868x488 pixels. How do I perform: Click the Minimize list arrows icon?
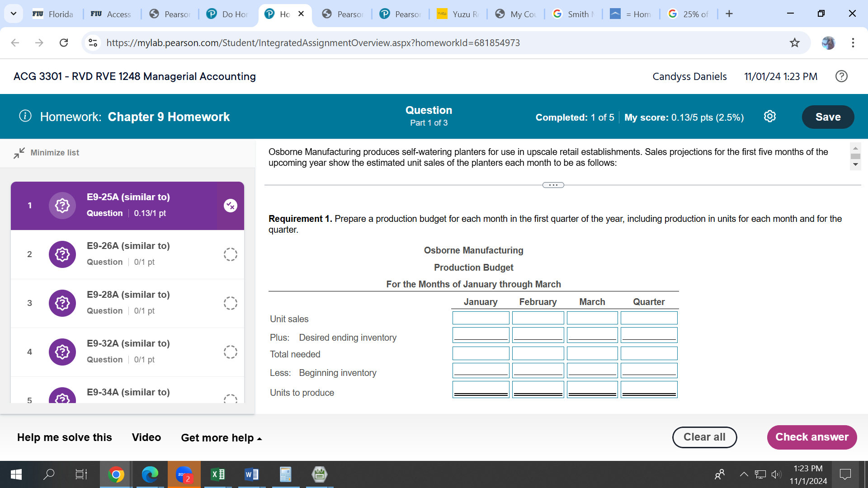tap(19, 153)
